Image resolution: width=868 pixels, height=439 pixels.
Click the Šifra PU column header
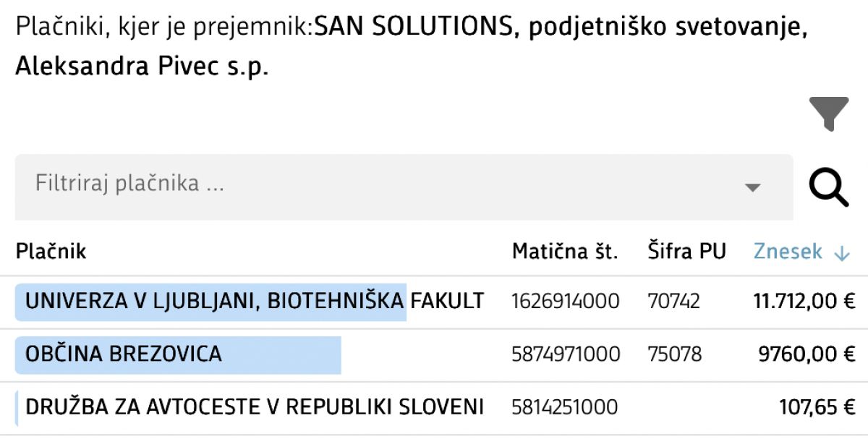point(686,252)
